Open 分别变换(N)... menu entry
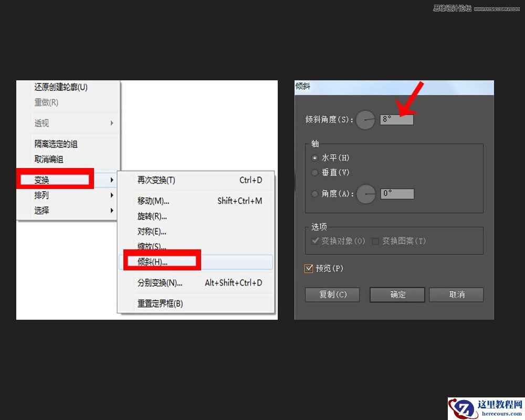This screenshot has width=525, height=420. coord(159,282)
